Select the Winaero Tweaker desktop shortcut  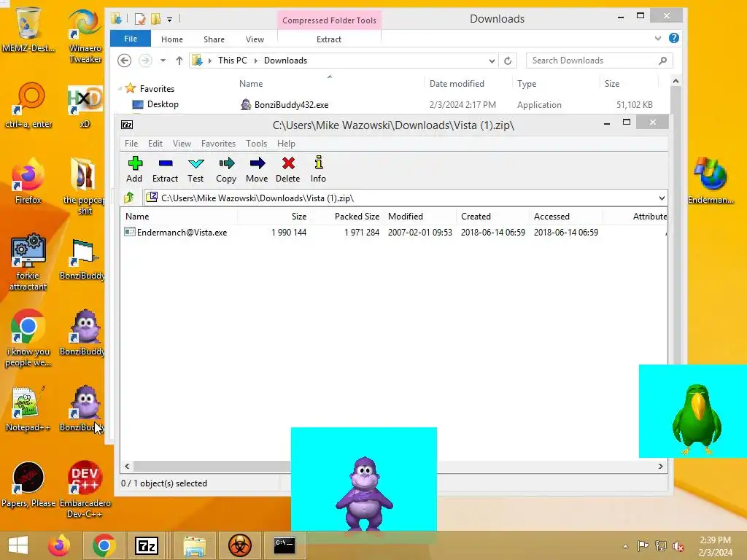click(x=85, y=36)
